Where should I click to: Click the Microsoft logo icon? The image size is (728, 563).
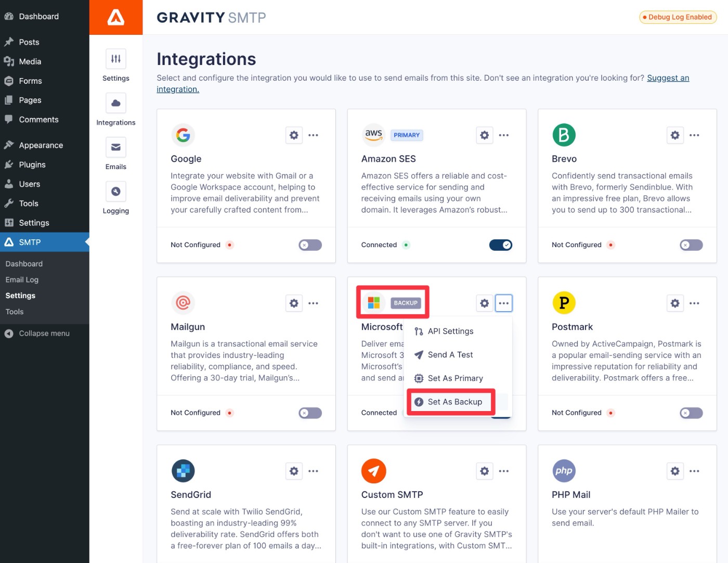373,303
